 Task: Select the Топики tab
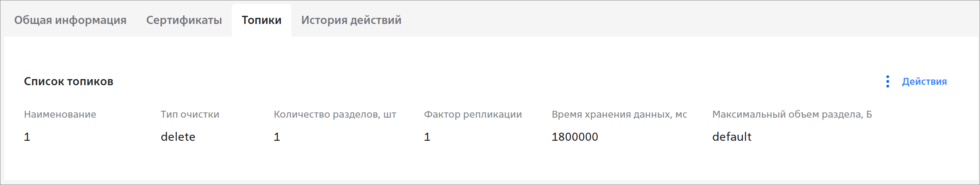(261, 20)
